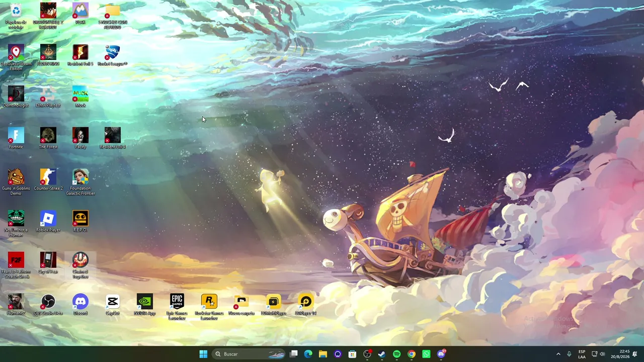This screenshot has height=362, width=644.
Task: Open File Explorer from the taskbar
Action: point(323,354)
